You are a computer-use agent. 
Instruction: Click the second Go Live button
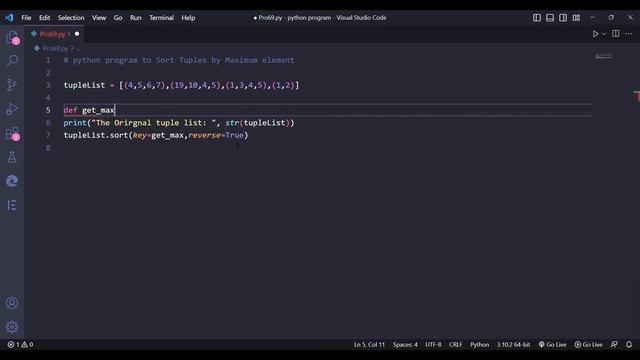[x=589, y=344]
